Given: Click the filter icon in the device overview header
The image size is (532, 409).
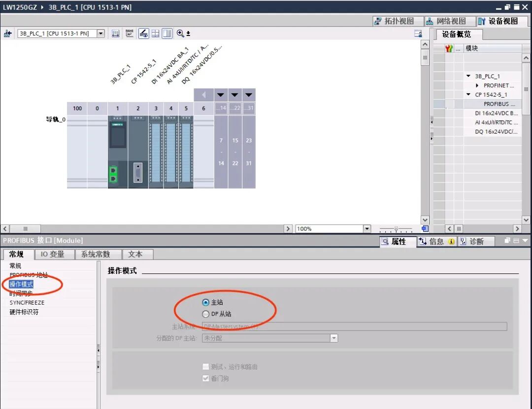Looking at the screenshot, I should pos(449,48).
